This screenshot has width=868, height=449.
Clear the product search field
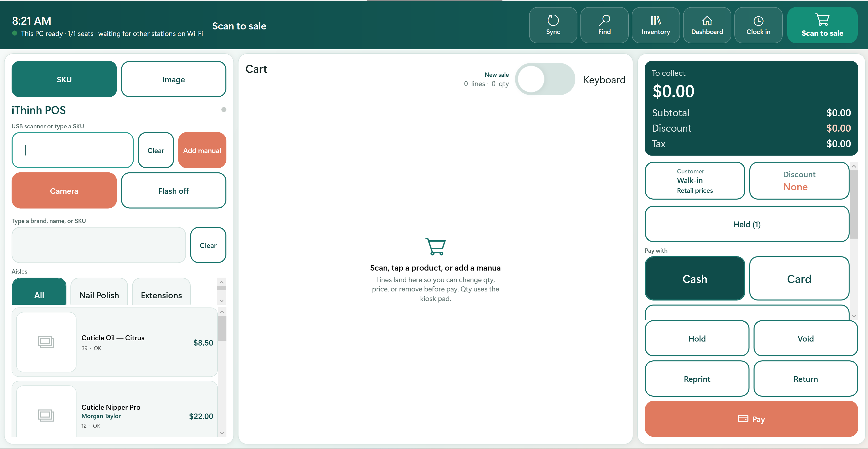pyautogui.click(x=208, y=245)
